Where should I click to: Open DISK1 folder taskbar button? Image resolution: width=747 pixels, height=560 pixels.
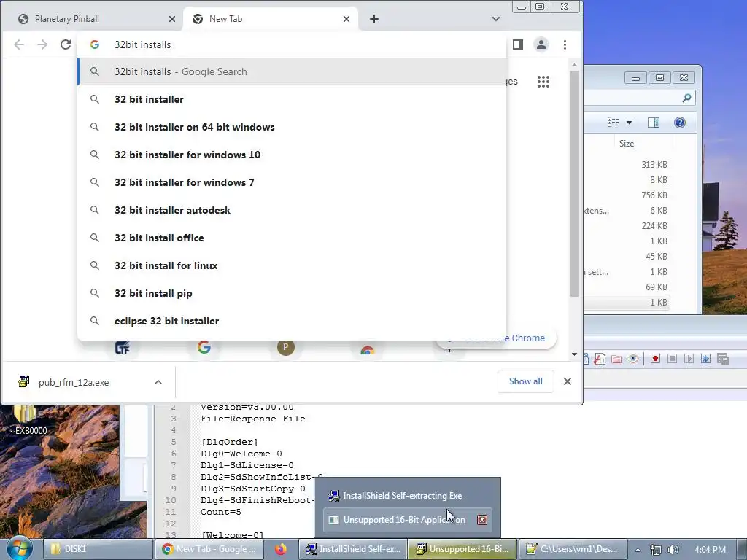coord(97,549)
